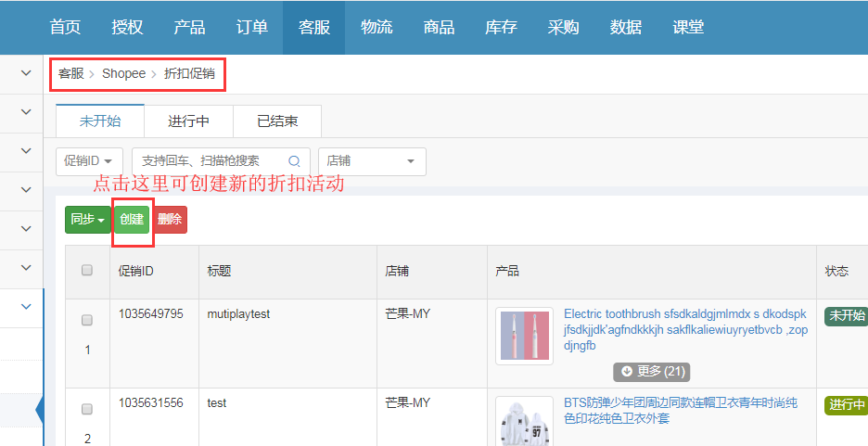Switch to the 进行中 tab
Image resolution: width=868 pixels, height=446 pixels.
point(188,121)
